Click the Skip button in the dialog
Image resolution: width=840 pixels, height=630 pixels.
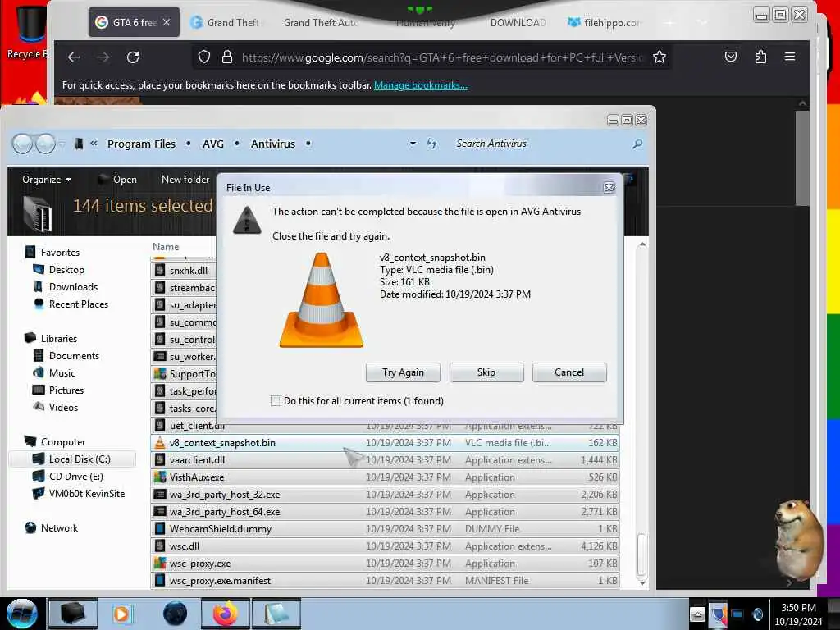click(x=486, y=372)
